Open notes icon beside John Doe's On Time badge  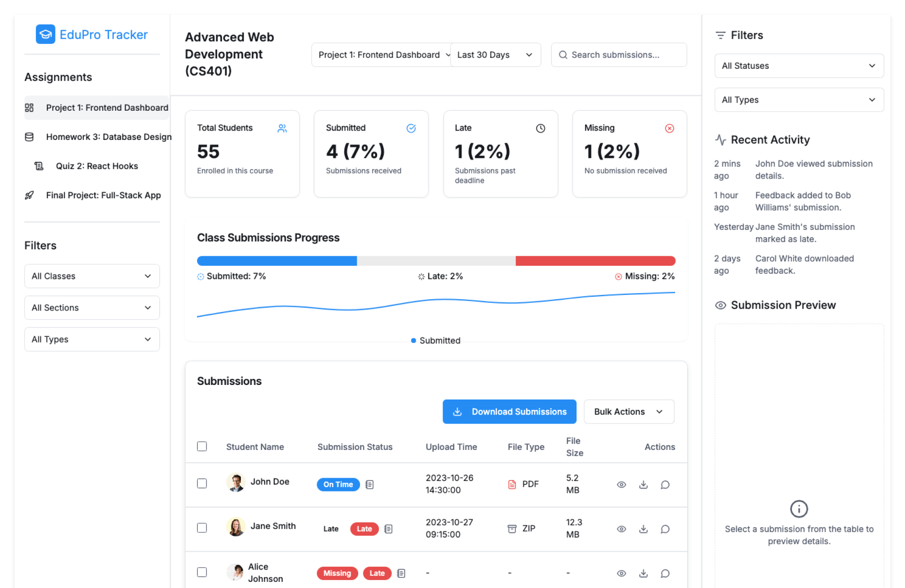[x=370, y=484]
